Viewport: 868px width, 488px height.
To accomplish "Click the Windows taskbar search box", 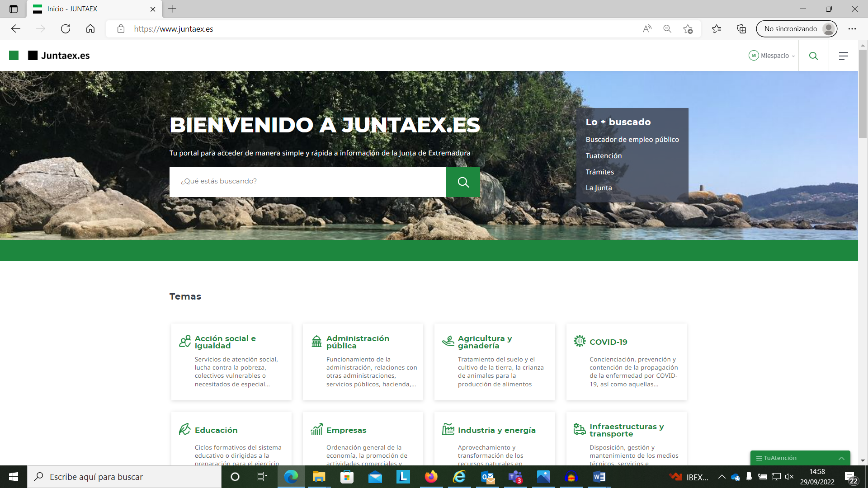I will [124, 477].
